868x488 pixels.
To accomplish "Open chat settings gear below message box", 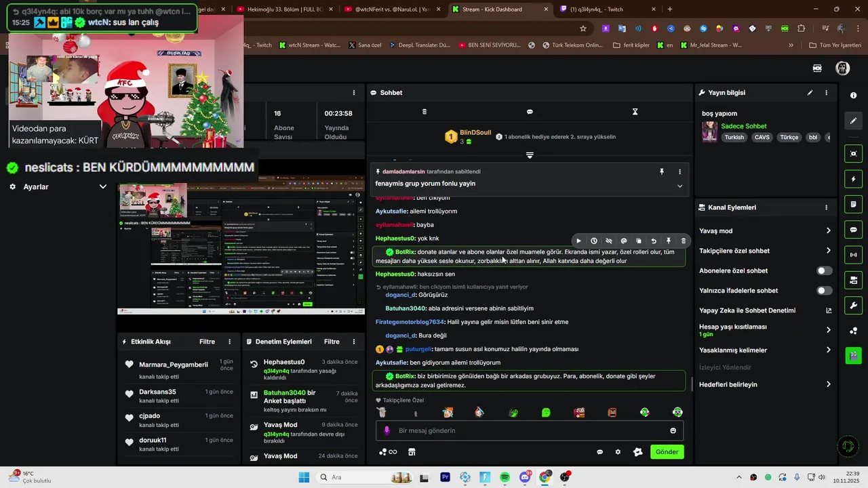I will (x=618, y=452).
